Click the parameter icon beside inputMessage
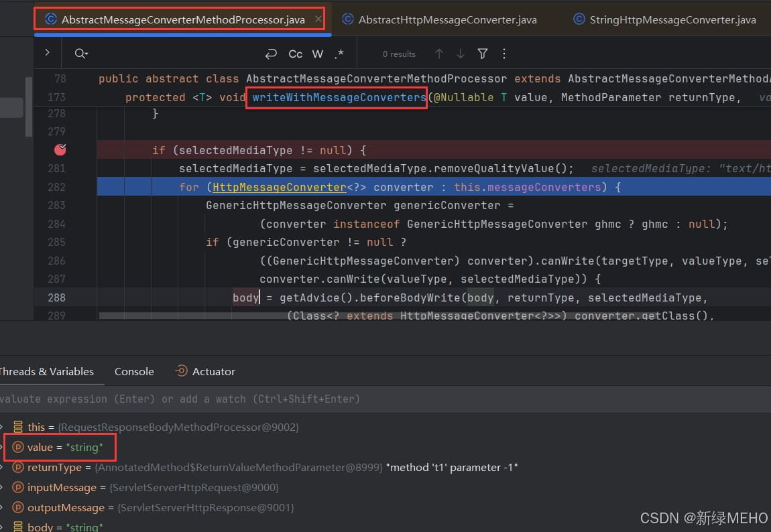The image size is (771, 532). [x=17, y=487]
